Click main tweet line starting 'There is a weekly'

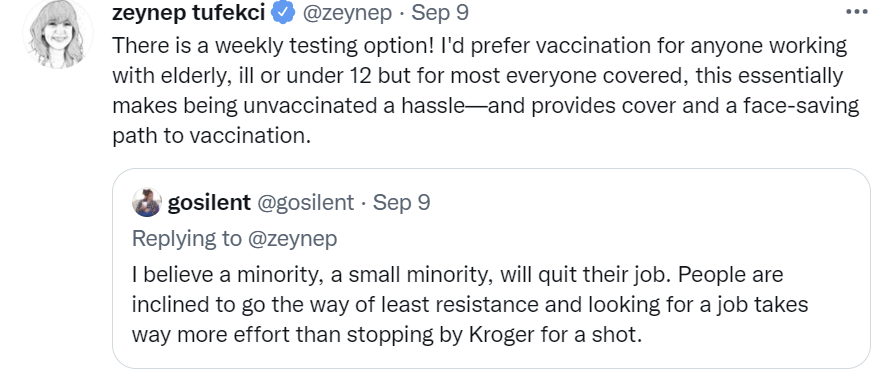coord(480,46)
